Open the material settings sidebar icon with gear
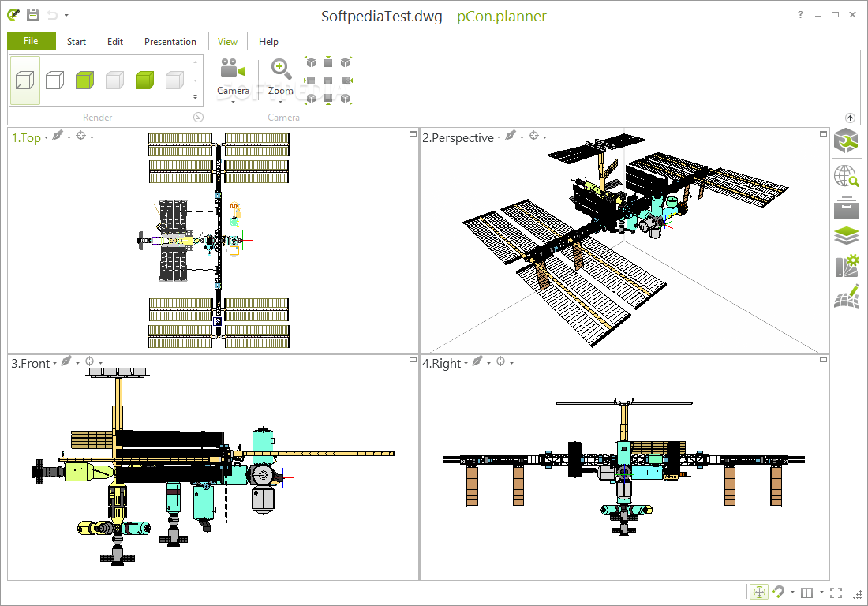 tap(847, 266)
